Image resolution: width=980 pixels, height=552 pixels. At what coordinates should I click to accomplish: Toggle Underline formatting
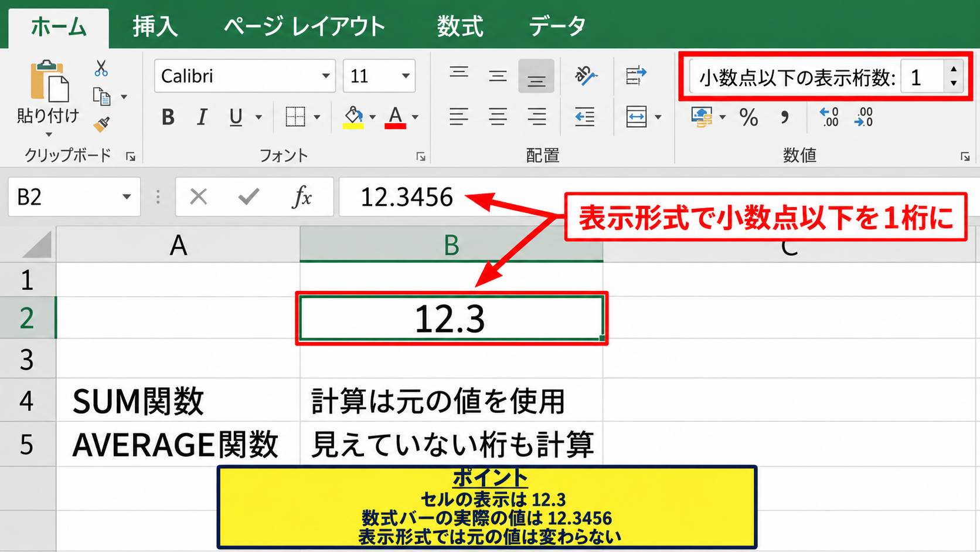click(x=236, y=117)
